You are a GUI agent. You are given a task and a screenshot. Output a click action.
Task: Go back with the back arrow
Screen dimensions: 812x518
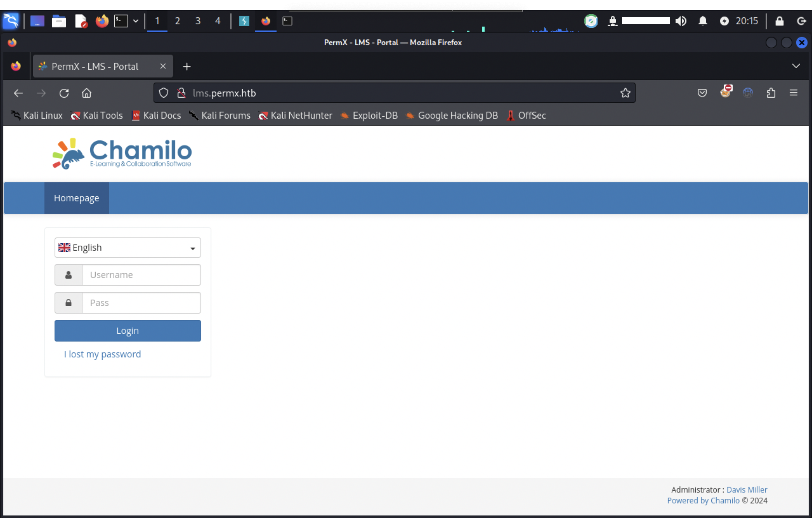point(18,93)
